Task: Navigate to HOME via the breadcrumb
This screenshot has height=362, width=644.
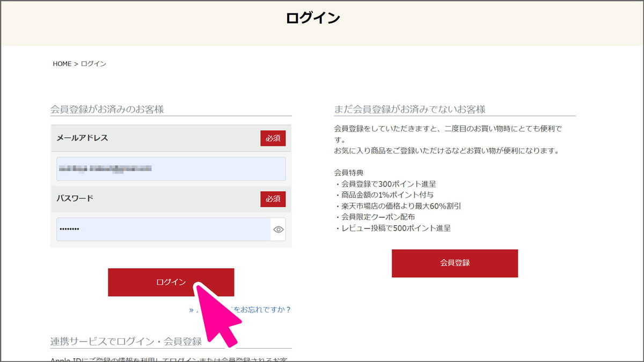Action: [x=62, y=63]
